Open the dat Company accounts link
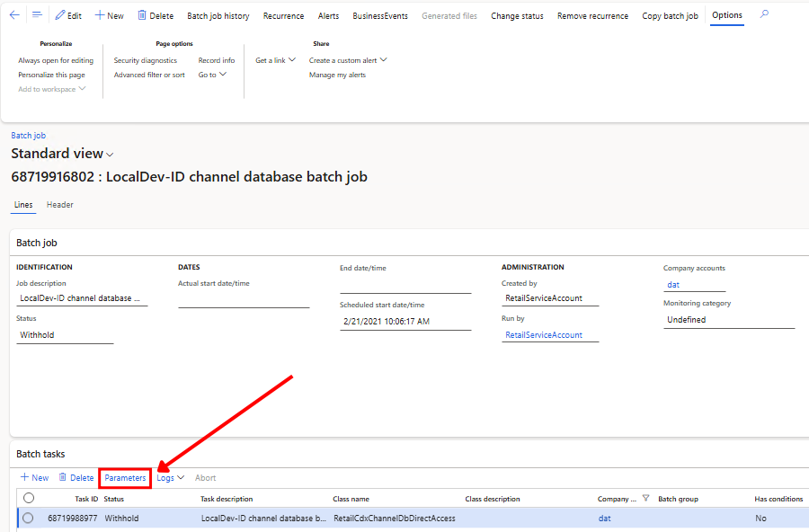The height and width of the screenshot is (532, 809). [672, 284]
